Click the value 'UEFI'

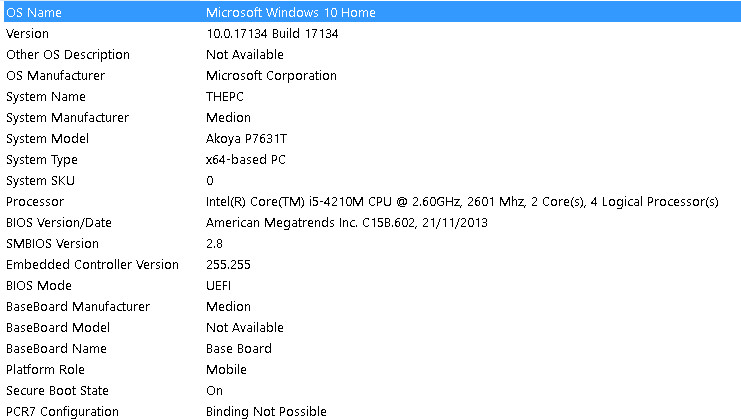click(218, 286)
